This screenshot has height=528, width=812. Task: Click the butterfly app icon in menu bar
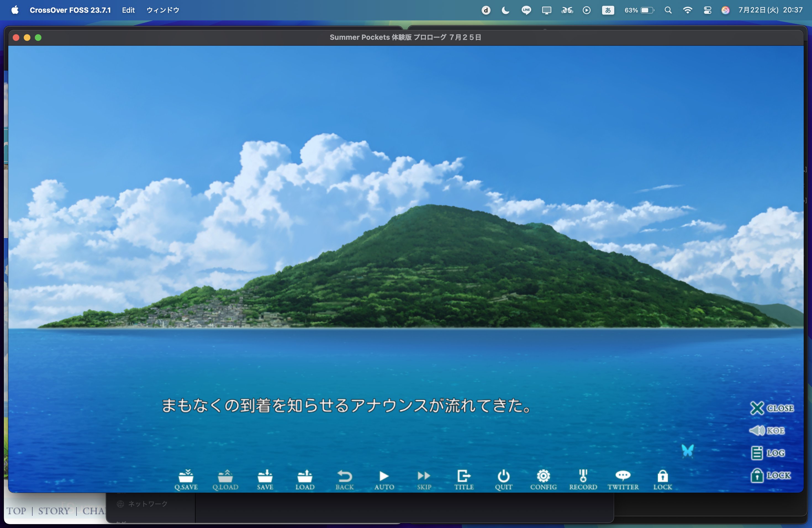(x=567, y=10)
